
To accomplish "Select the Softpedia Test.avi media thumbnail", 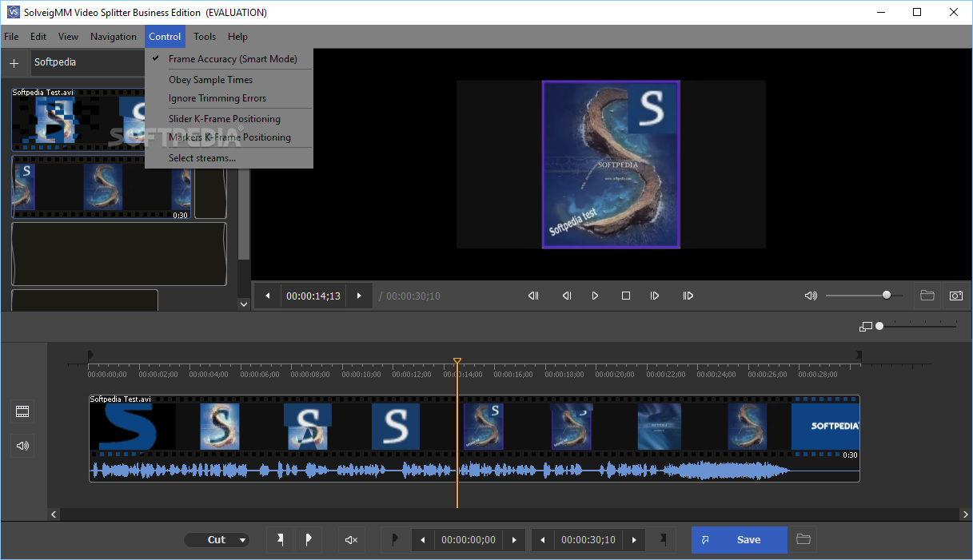I will pyautogui.click(x=78, y=120).
